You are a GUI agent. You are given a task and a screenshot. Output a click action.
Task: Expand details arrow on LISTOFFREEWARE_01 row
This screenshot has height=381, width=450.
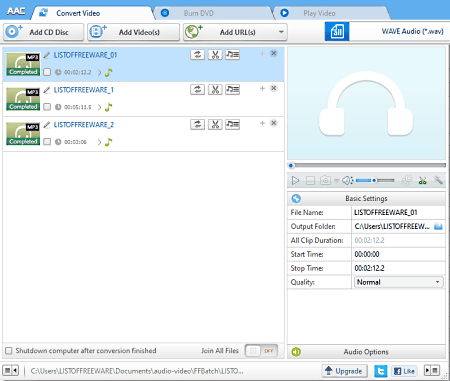click(99, 72)
